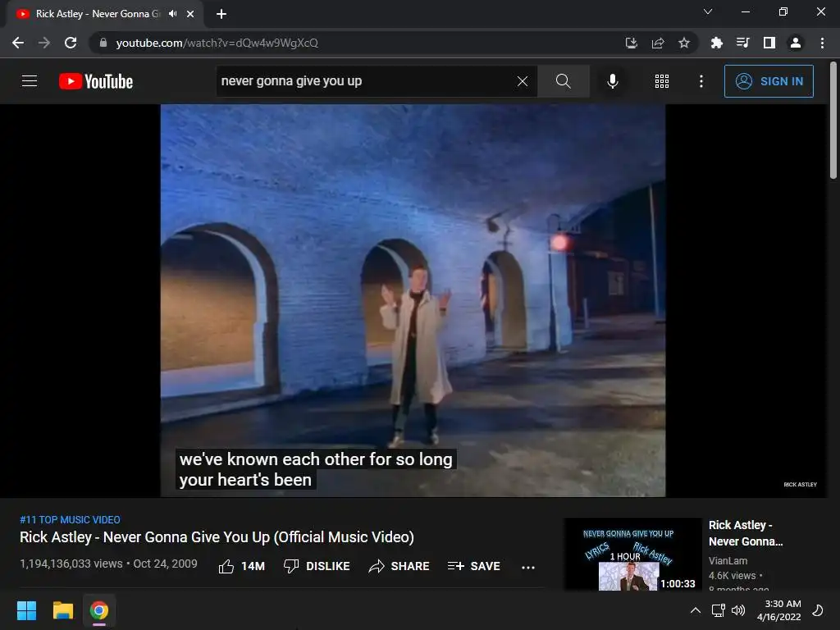840x630 pixels.
Task: Run search with the magnifier button
Action: pos(563,81)
